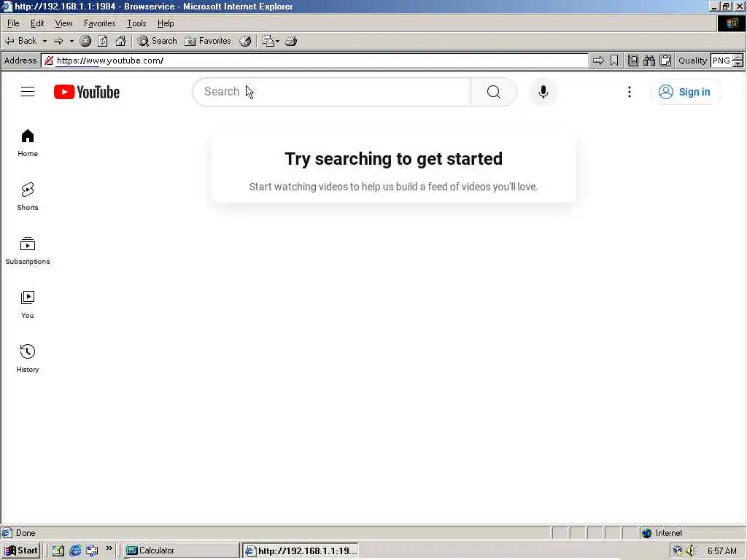Open the Edit menu
Image resolution: width=747 pixels, height=560 pixels.
coord(37,23)
